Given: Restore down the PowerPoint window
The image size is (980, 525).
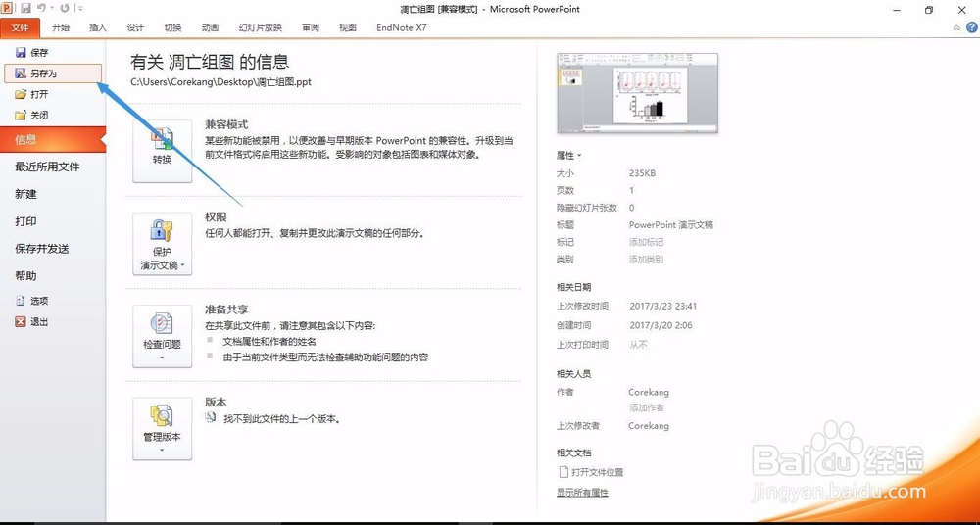Looking at the screenshot, I should tap(929, 10).
